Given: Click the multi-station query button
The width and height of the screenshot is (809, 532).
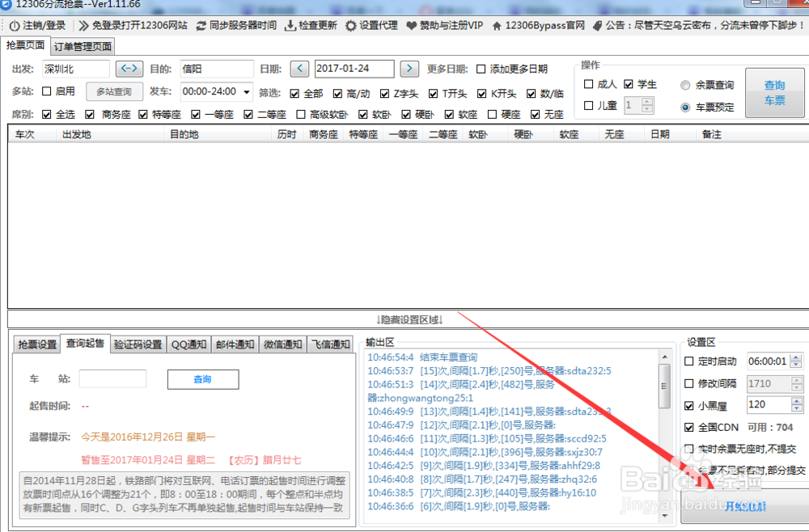Looking at the screenshot, I should click(114, 91).
